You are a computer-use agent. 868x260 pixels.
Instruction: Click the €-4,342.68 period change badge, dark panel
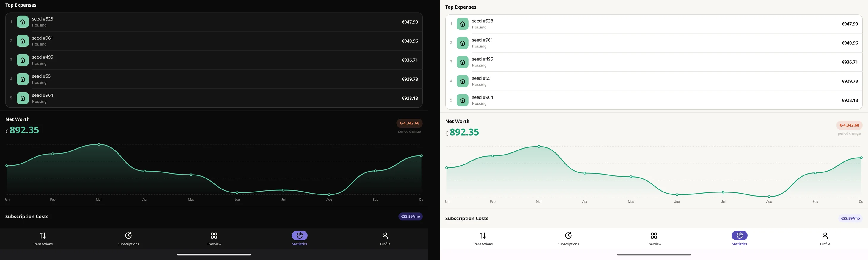pos(409,123)
